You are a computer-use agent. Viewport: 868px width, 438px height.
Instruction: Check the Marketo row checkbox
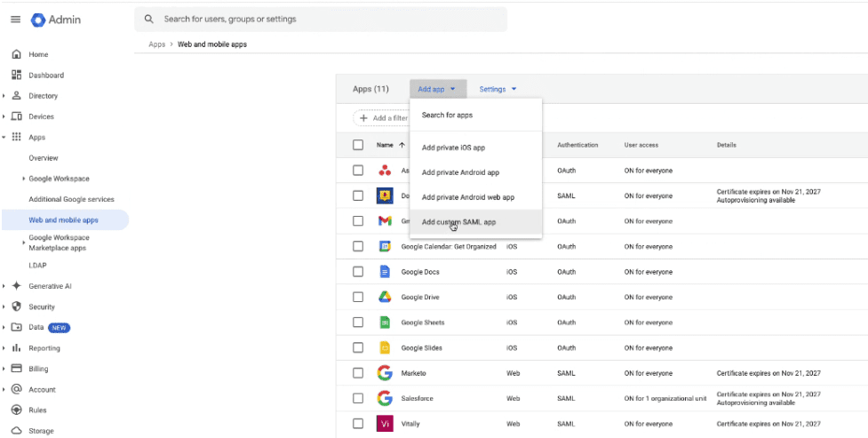point(358,373)
